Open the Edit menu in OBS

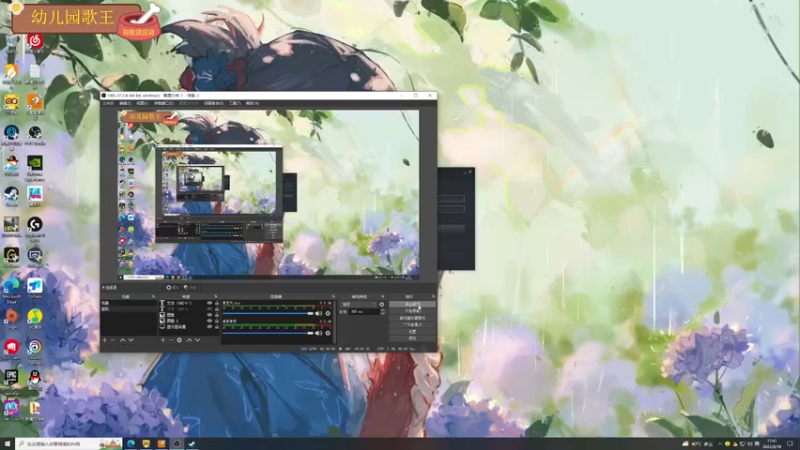[125, 103]
